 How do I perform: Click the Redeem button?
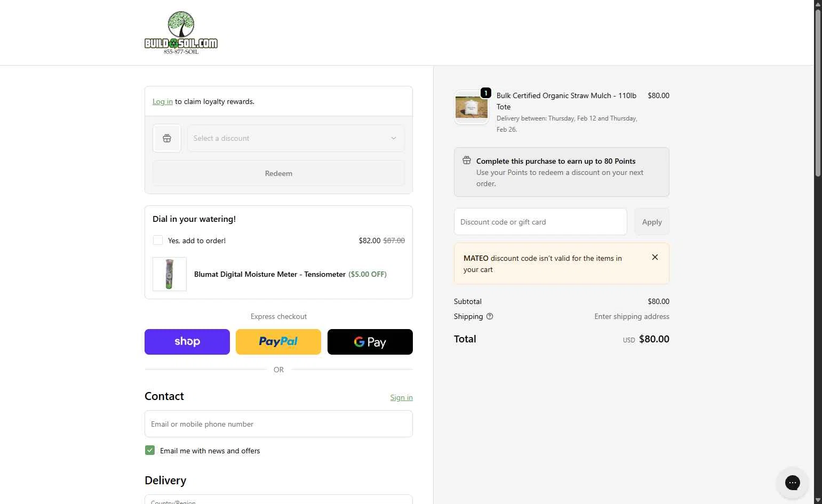click(278, 173)
